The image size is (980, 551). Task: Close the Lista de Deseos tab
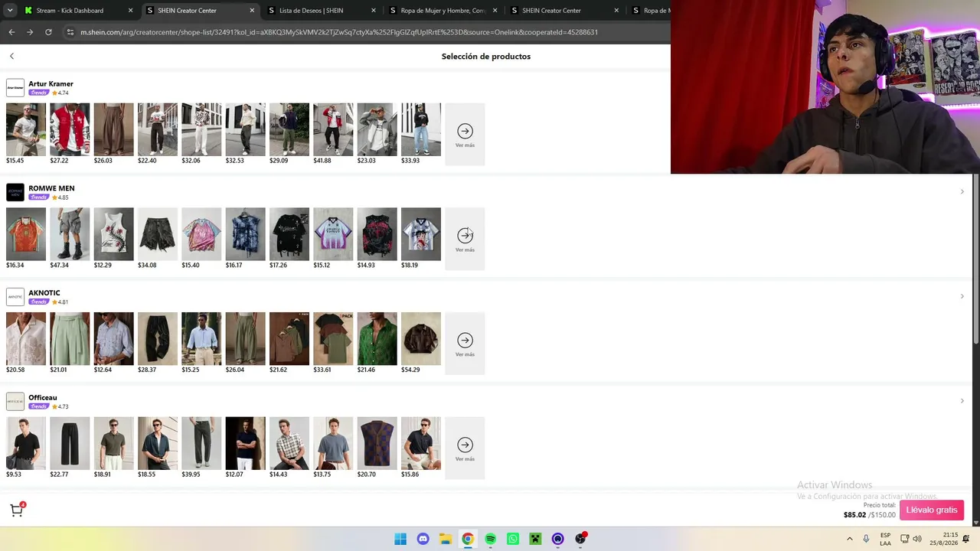(374, 11)
